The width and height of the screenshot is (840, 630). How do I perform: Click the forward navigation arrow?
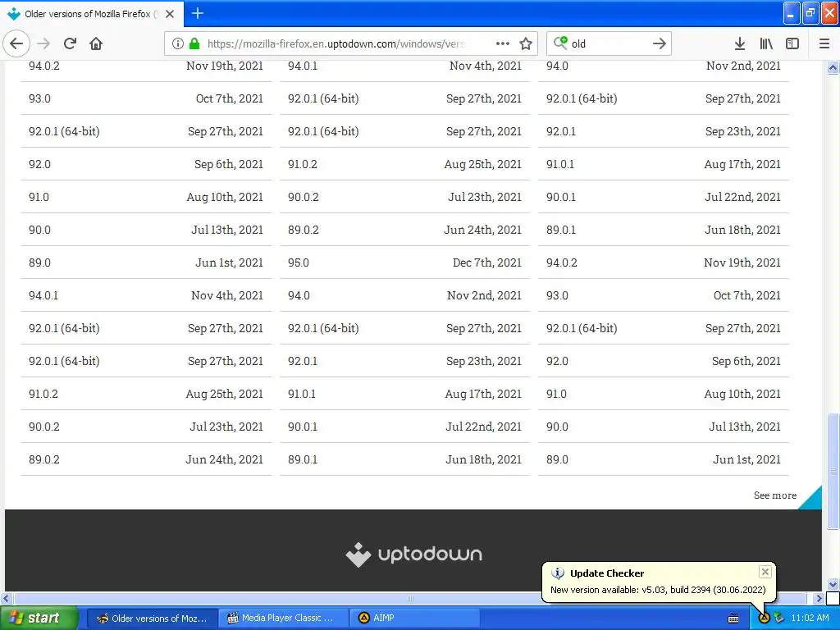click(x=43, y=43)
